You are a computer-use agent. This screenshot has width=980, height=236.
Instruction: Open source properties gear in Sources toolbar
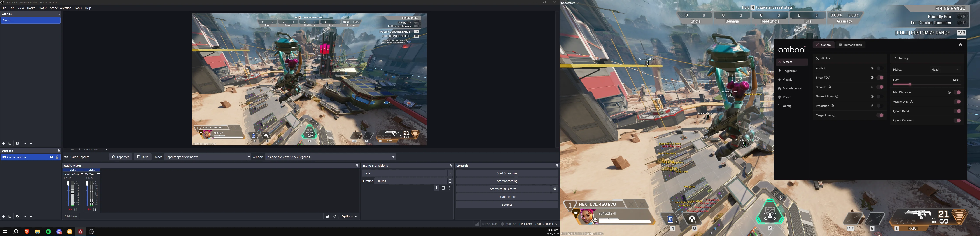17,216
